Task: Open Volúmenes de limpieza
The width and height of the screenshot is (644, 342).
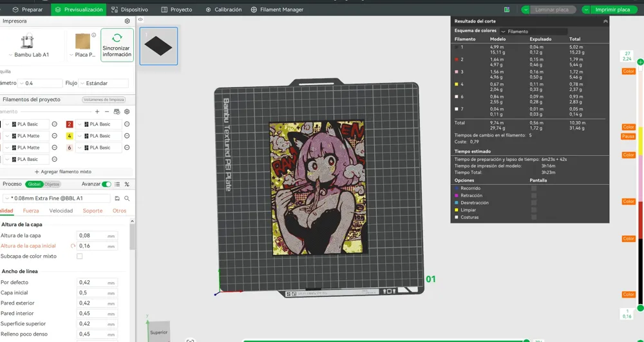Action: [x=104, y=100]
